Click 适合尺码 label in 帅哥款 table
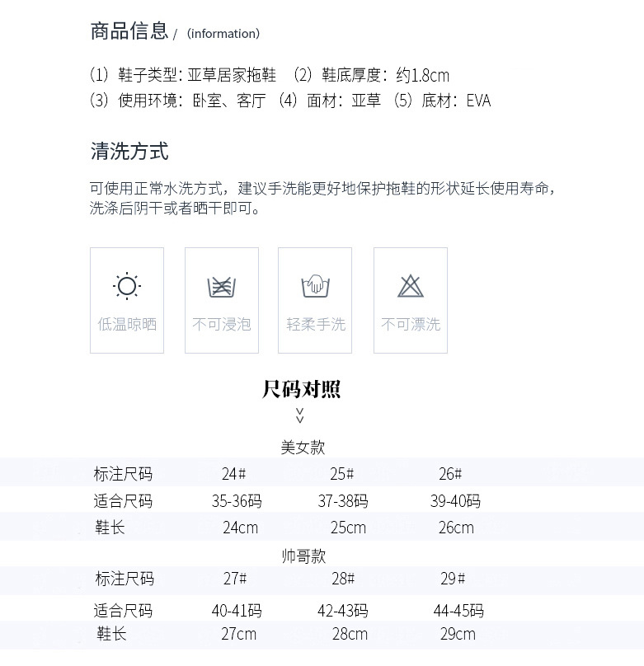 pos(123,612)
